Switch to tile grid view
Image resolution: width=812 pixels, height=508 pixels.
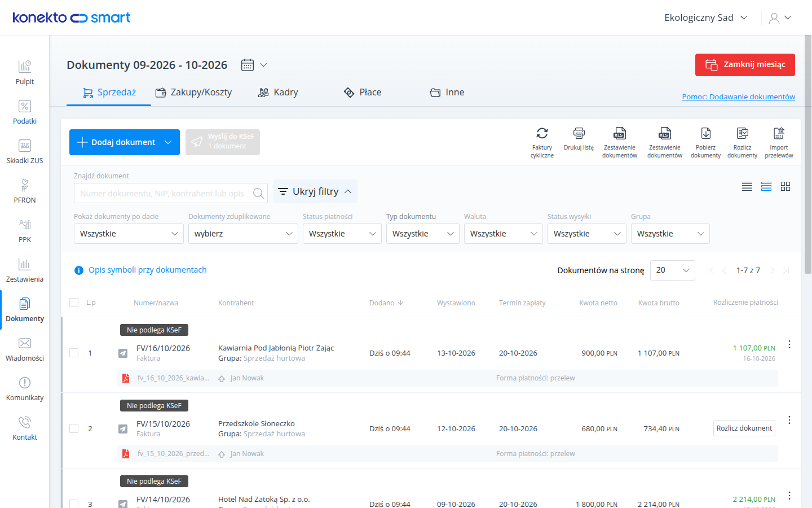tap(785, 186)
